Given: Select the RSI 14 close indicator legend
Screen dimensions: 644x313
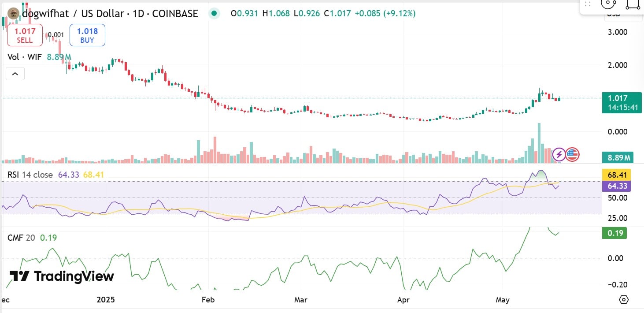Looking at the screenshot, I should pos(30,175).
